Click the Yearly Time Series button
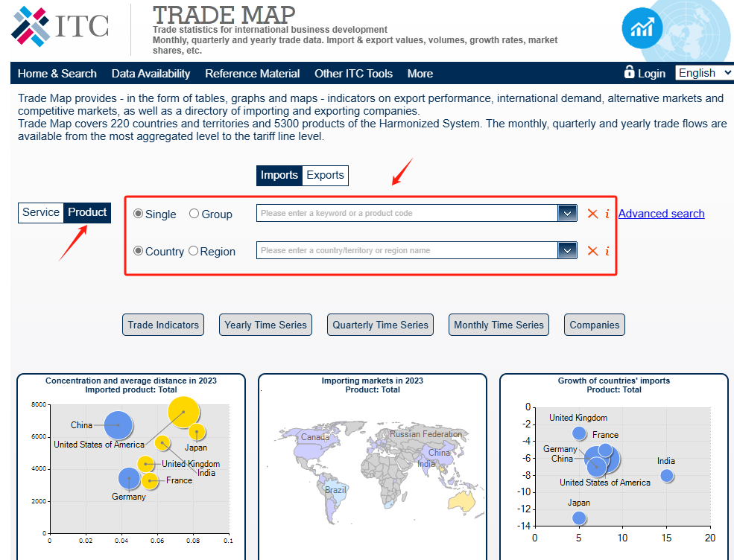Viewport: 734px width, 560px height. [x=265, y=325]
